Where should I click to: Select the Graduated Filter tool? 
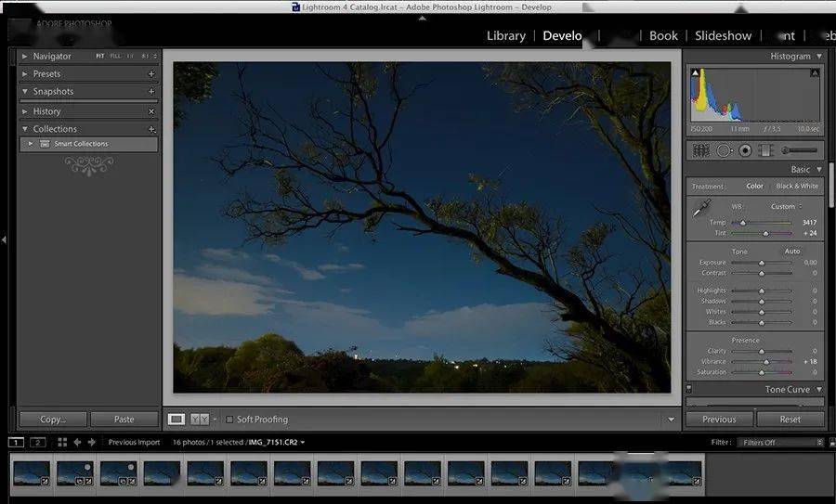[765, 150]
